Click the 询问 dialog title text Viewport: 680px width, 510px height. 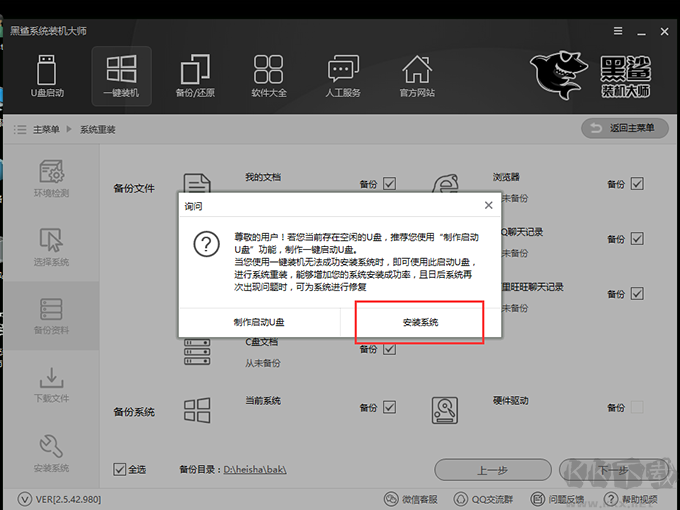(x=193, y=206)
